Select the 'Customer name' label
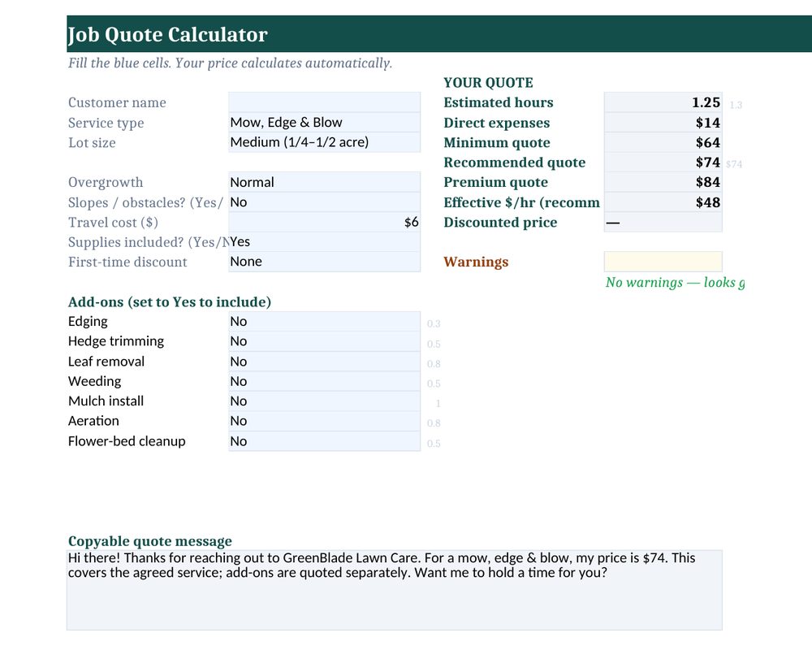812x646 pixels. click(117, 102)
